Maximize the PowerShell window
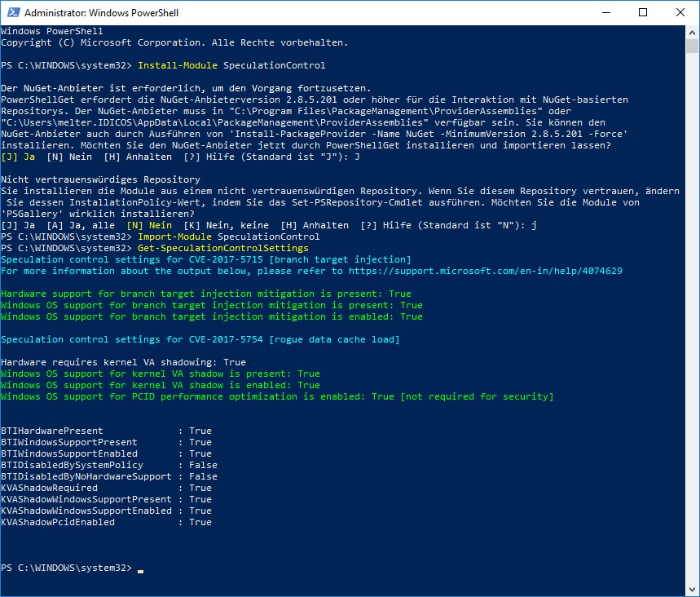Viewport: 700px width, 597px height. [643, 13]
